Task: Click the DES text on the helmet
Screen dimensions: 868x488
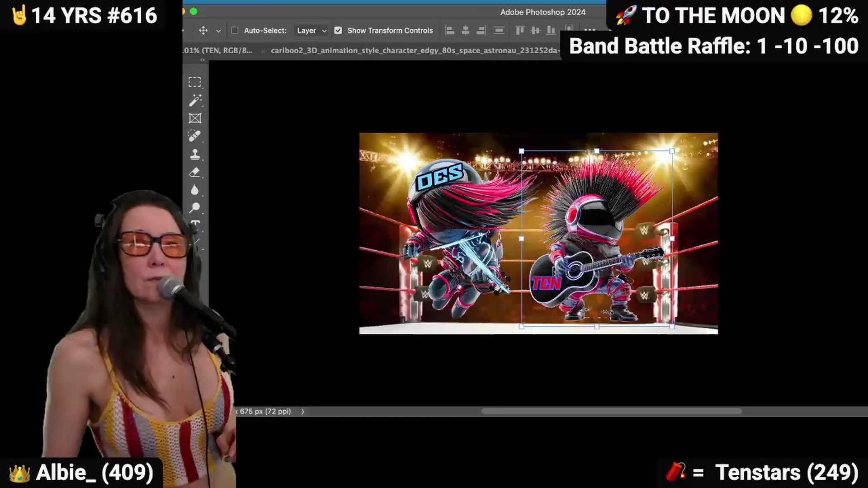Action: tap(439, 176)
